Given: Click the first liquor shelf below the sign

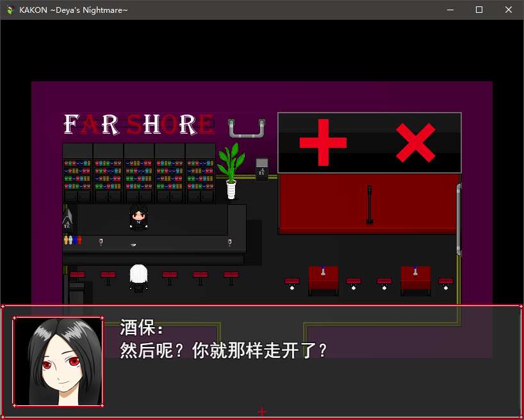Looking at the screenshot, I should (78, 174).
